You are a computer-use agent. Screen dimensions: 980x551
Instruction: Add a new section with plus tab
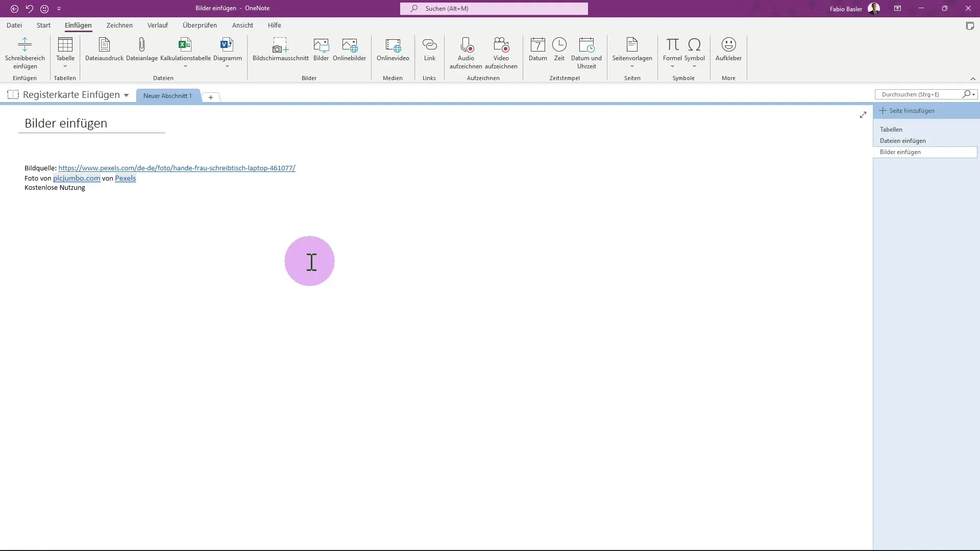(211, 97)
